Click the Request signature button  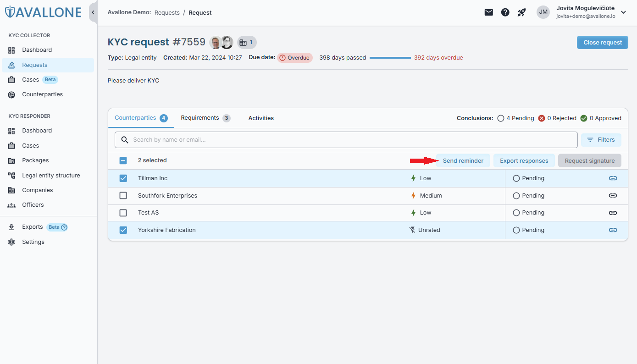pyautogui.click(x=590, y=161)
